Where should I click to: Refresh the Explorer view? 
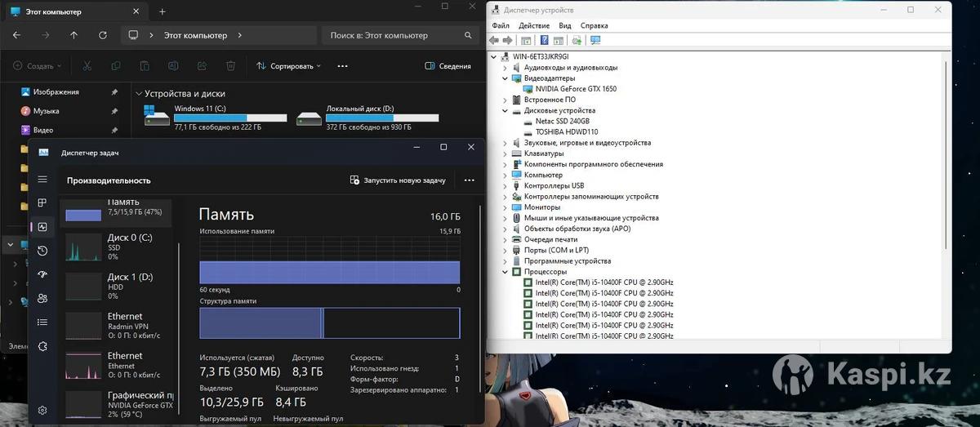(x=102, y=35)
